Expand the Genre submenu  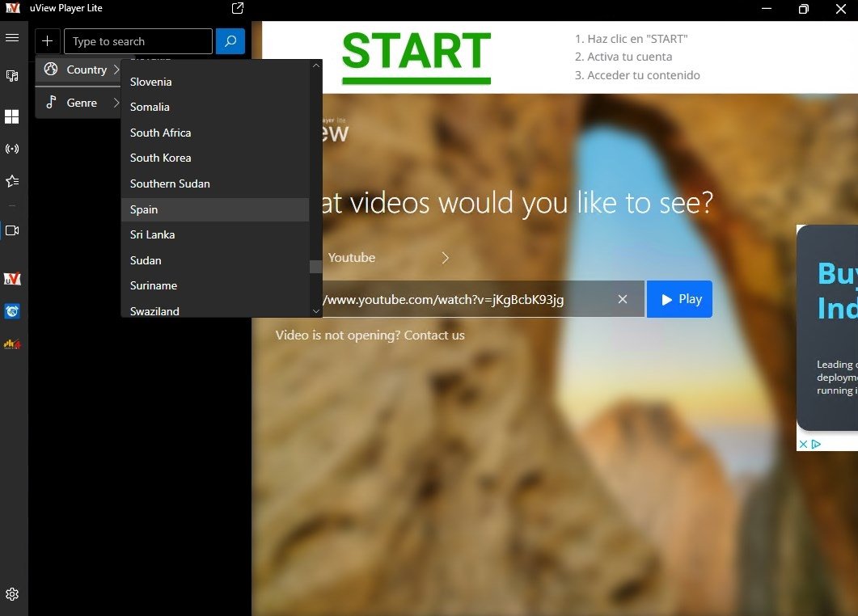(x=78, y=103)
